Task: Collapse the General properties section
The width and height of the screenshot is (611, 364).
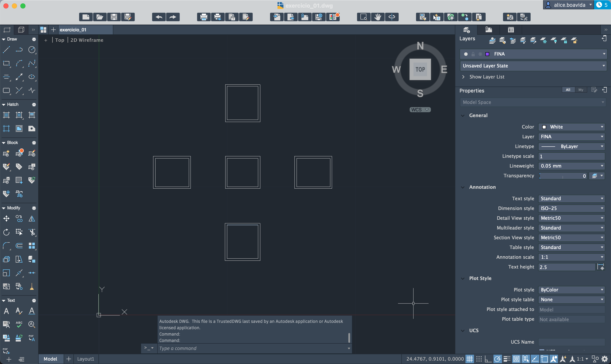Action: pyautogui.click(x=463, y=116)
